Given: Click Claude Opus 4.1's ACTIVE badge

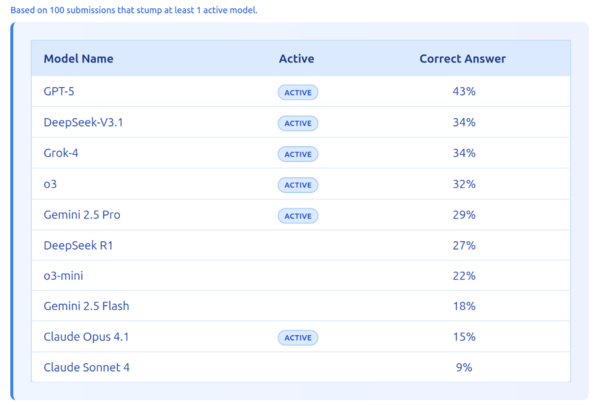Looking at the screenshot, I should tap(298, 338).
